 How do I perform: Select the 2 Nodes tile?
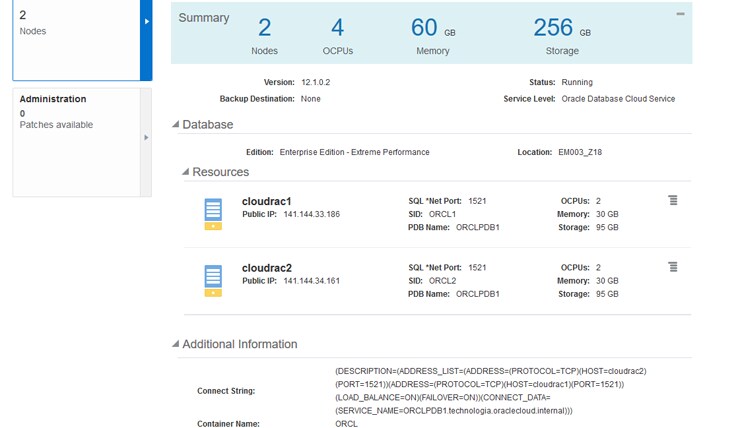pyautogui.click(x=75, y=40)
